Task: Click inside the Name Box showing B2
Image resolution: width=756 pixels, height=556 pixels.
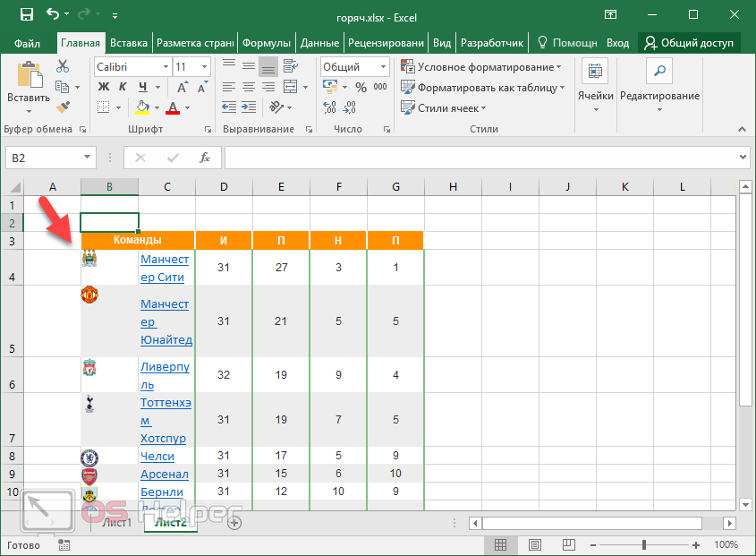Action: coord(43,158)
